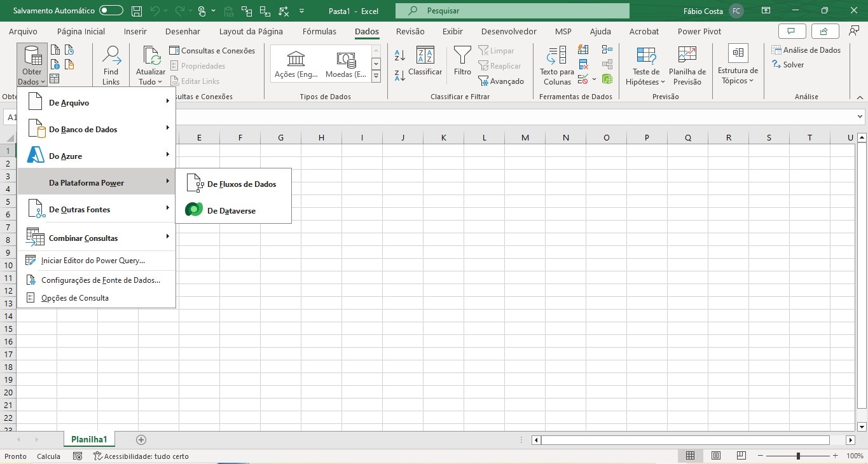Open Texto para Colunas wizard
Screen dimensions: 868x464
pyautogui.click(x=557, y=65)
